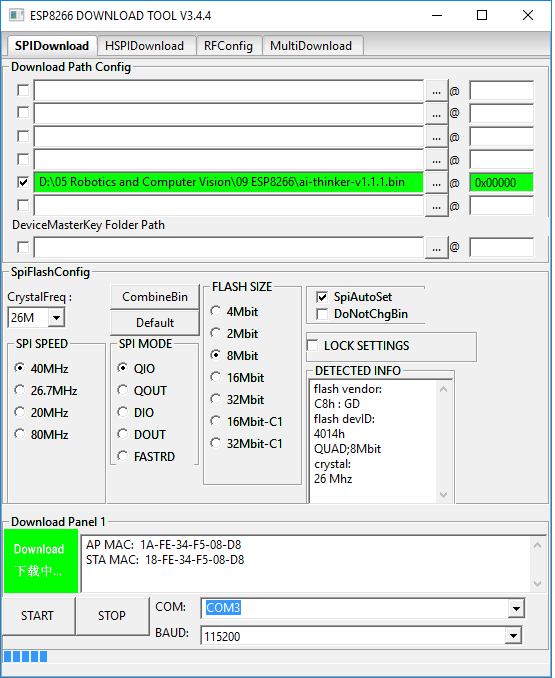Screen dimensions: 555x678
Task: Choose DOUT SPI mode
Action: coord(142,435)
